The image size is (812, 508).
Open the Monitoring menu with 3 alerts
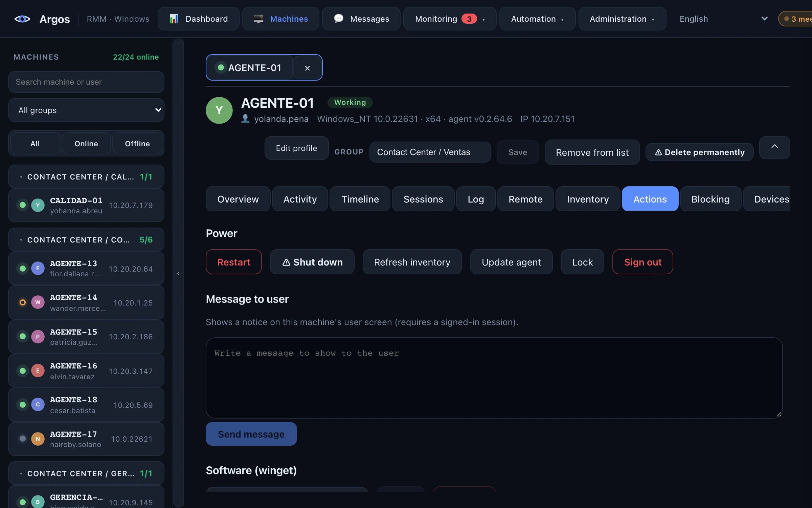click(450, 19)
